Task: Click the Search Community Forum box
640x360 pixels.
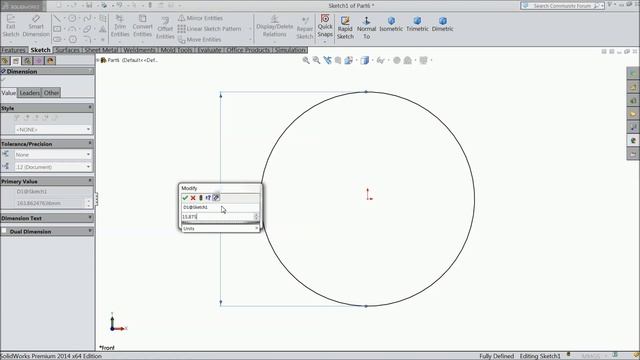Action: click(562, 6)
